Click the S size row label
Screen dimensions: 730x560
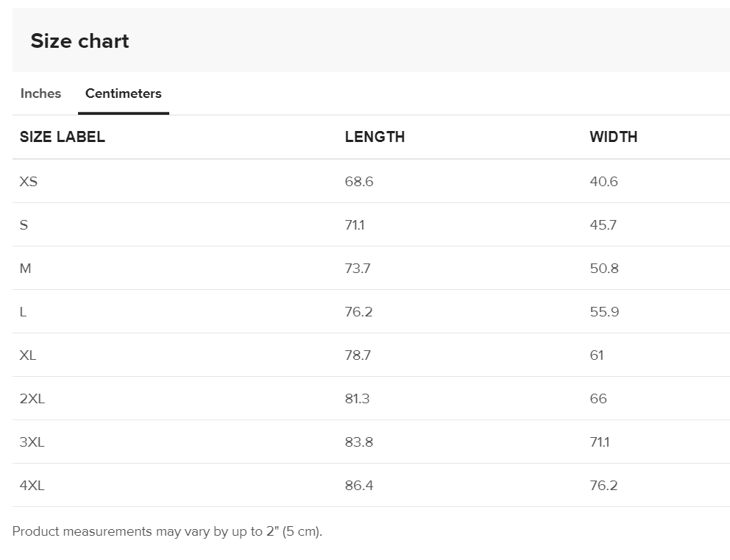click(x=24, y=224)
